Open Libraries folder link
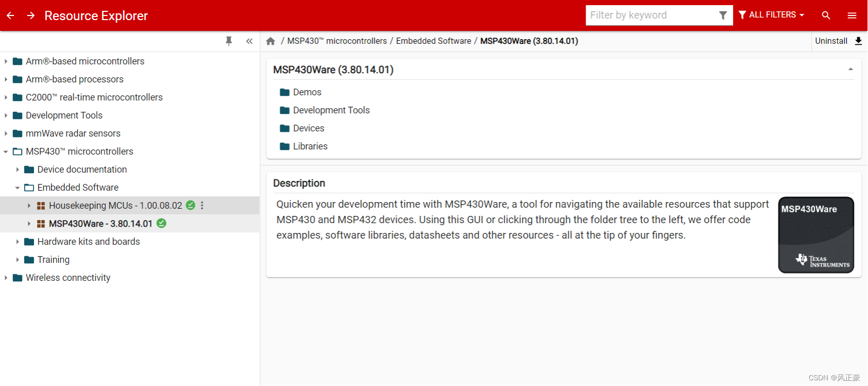868x386 pixels. (310, 146)
